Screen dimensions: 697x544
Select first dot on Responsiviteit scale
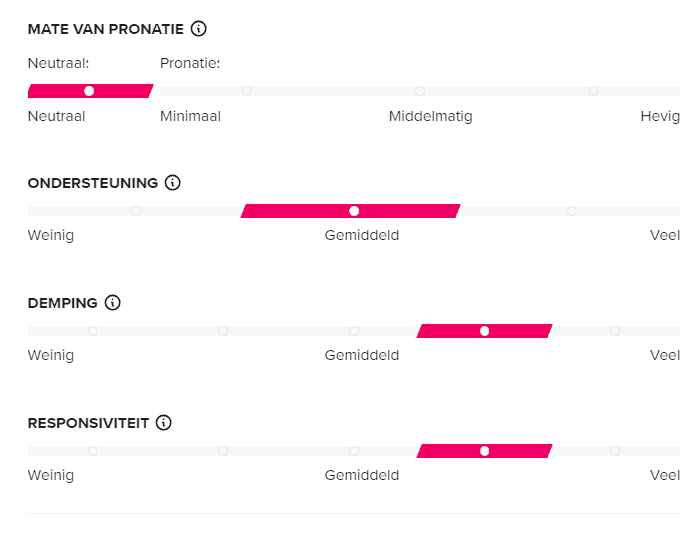click(92, 451)
